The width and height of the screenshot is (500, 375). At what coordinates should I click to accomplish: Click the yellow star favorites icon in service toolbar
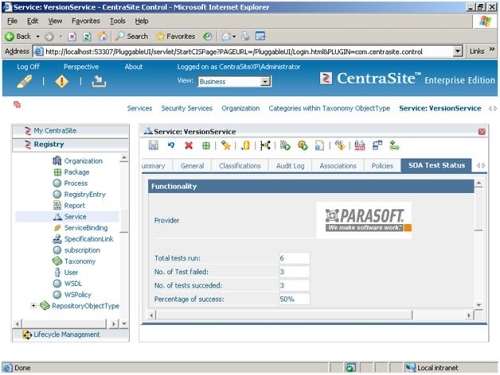click(x=226, y=145)
